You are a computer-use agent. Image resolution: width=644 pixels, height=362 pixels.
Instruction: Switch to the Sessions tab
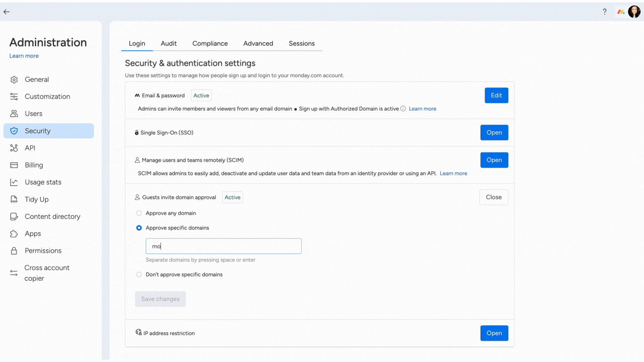[302, 43]
